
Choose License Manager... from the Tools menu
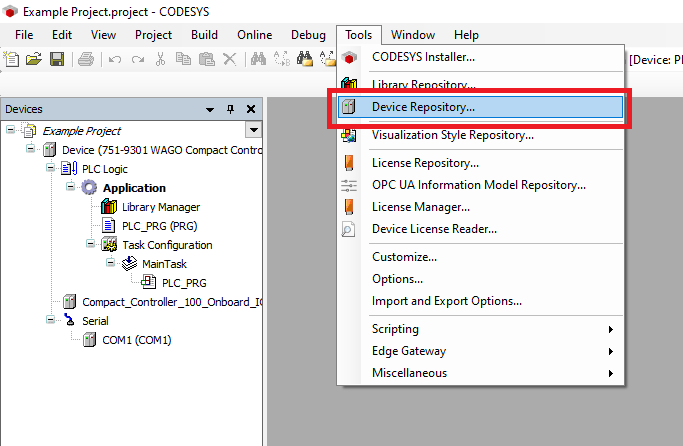420,207
